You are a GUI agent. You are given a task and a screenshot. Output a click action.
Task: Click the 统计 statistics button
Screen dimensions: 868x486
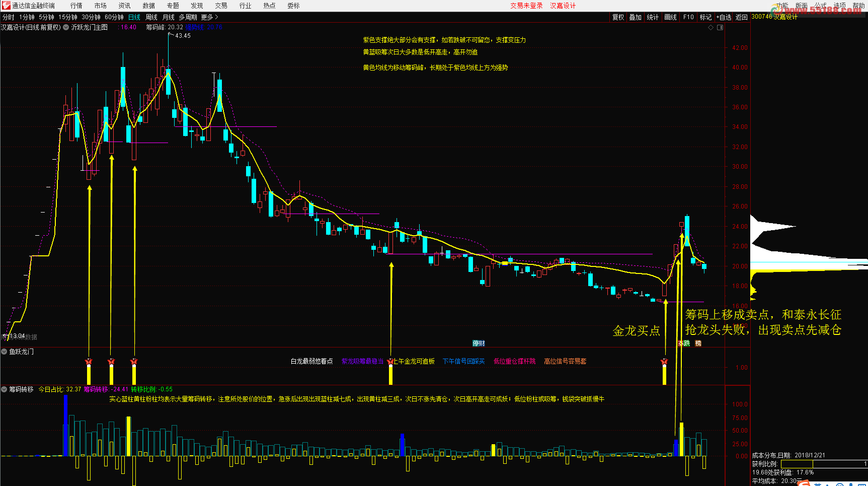pyautogui.click(x=653, y=17)
